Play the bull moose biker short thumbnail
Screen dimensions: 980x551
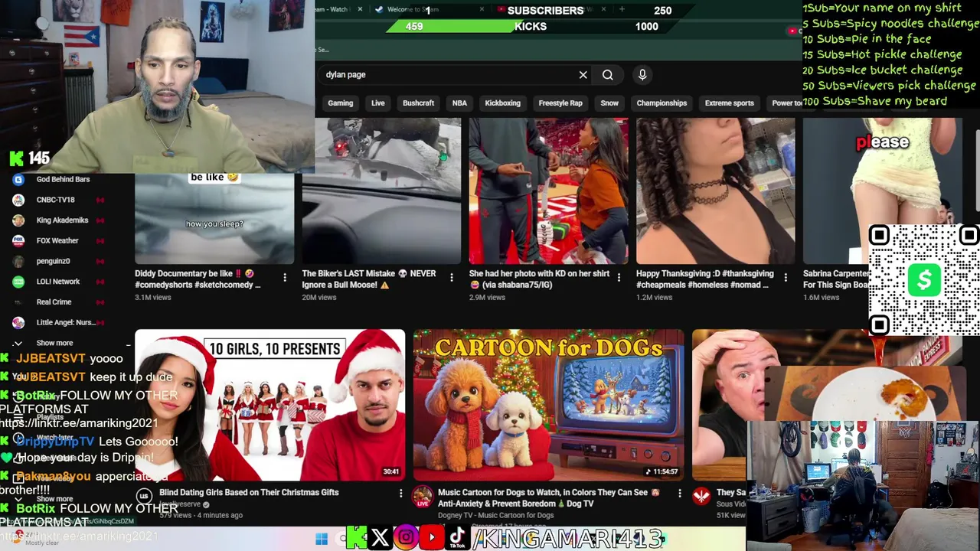381,191
